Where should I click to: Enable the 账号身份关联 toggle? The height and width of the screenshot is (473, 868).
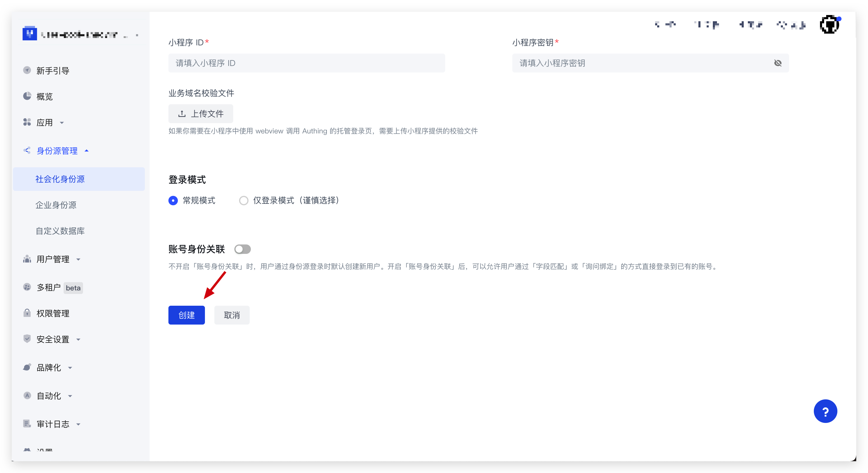click(242, 249)
